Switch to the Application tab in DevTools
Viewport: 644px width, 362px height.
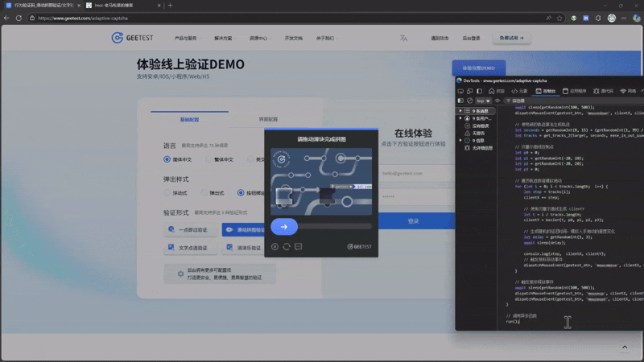pos(575,91)
